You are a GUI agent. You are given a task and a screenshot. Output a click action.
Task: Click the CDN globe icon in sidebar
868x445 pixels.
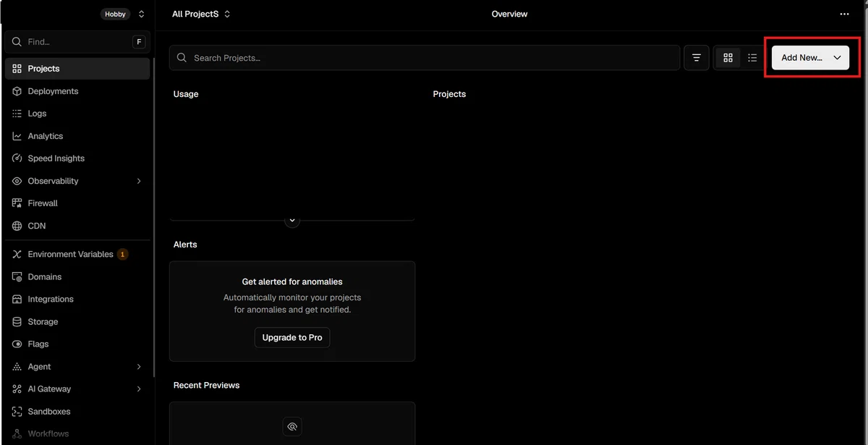click(17, 226)
